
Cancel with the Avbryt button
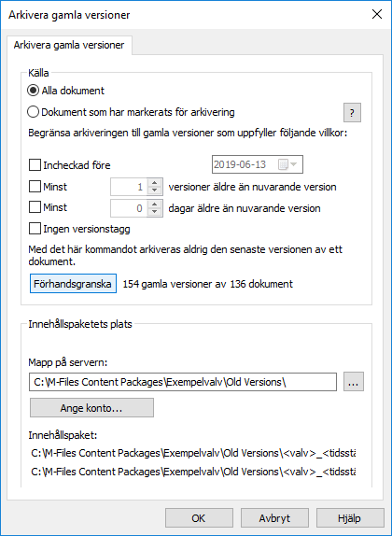274,518
